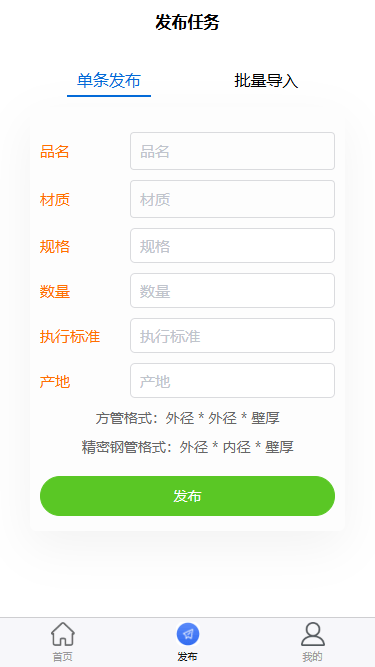Tap the 首页 text under the house
Screen dimensions: 375x667
point(62,657)
